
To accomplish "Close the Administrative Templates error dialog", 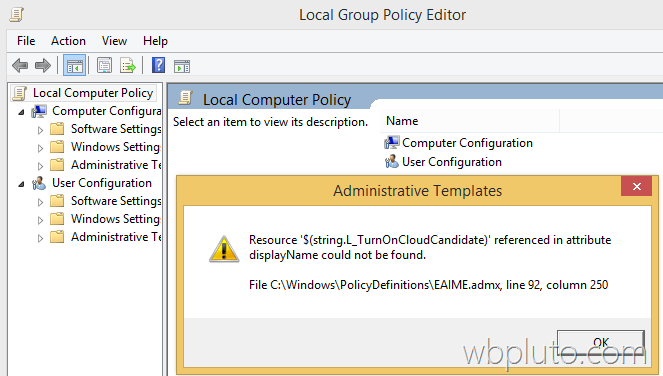I will tap(636, 186).
